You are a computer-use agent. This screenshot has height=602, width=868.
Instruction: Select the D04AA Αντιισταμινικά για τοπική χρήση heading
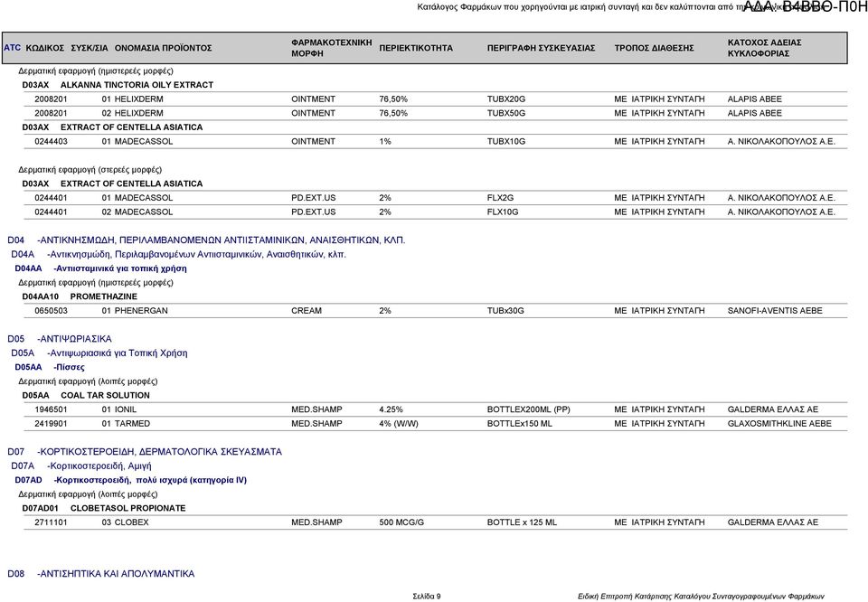tap(100, 268)
